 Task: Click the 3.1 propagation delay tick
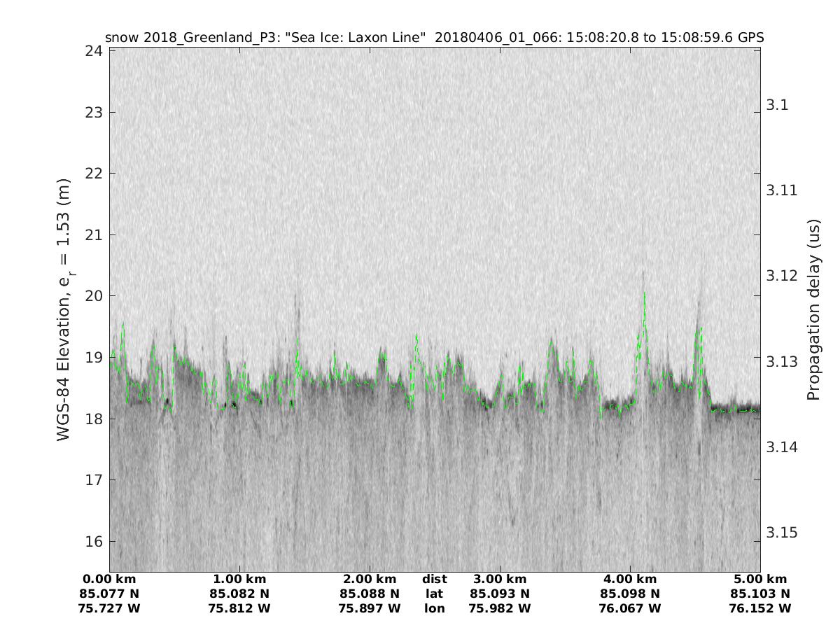coord(779,105)
